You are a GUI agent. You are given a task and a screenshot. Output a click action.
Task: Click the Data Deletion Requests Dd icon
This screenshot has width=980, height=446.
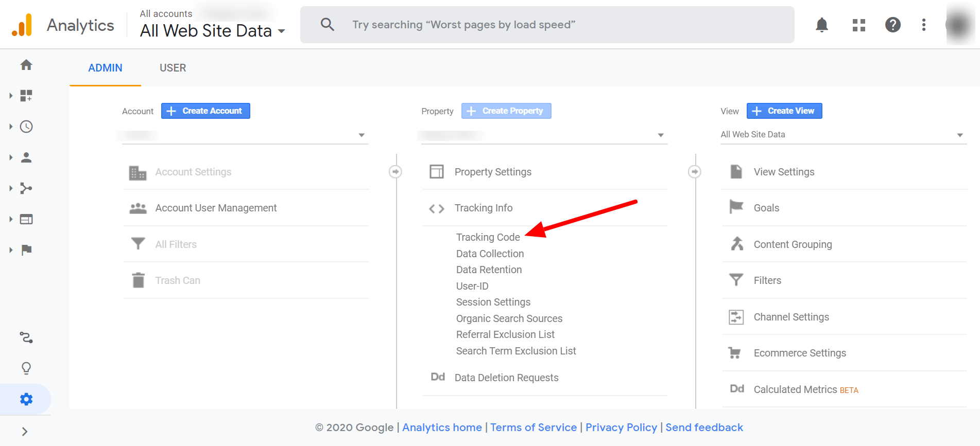(x=438, y=377)
